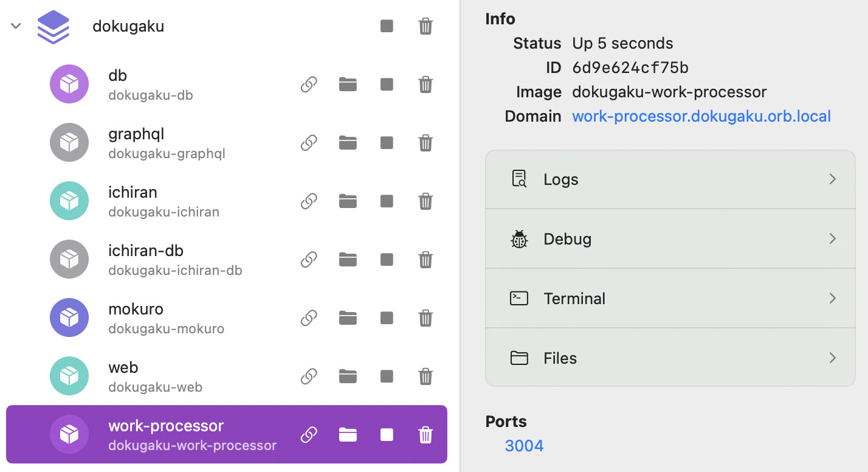868x472 pixels.
Task: Open the Logs section
Action: [x=670, y=179]
